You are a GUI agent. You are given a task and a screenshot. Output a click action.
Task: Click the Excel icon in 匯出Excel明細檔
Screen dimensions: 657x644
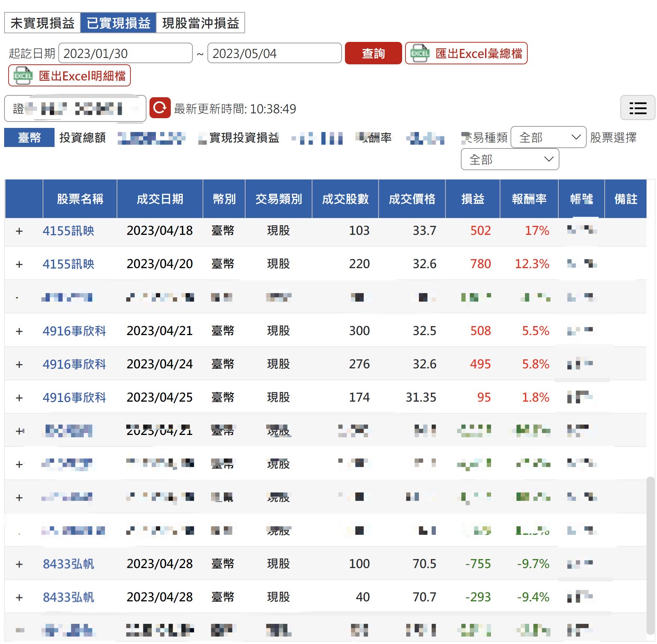point(23,76)
